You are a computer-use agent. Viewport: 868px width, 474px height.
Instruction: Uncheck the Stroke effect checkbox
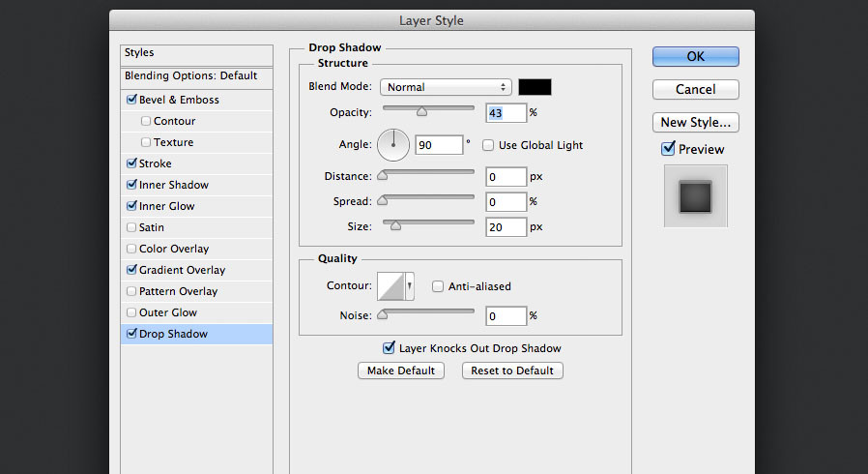tap(131, 163)
